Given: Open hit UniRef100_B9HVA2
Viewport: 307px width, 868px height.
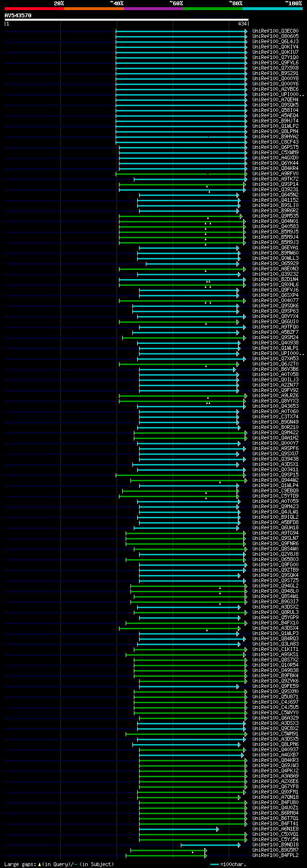Looking at the screenshot, I should (275, 137).
